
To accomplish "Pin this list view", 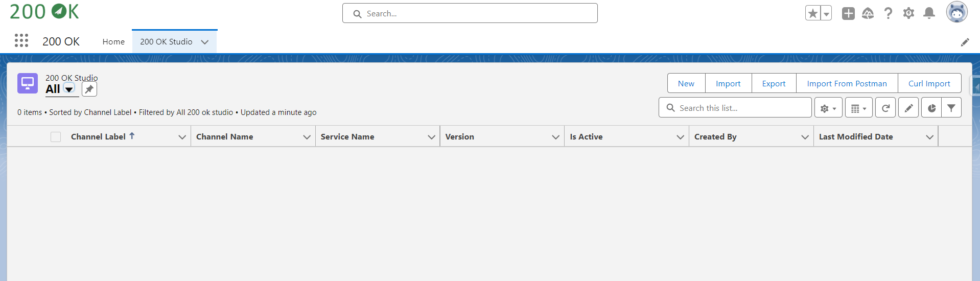I will (89, 89).
